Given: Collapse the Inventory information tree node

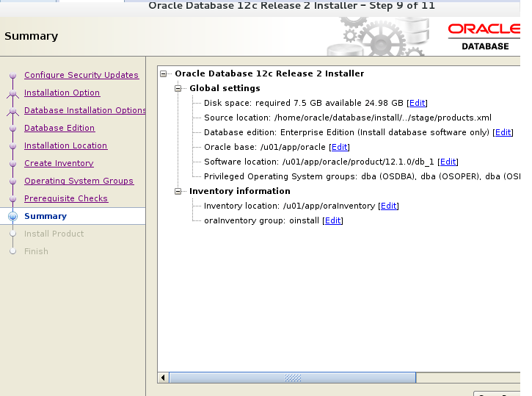Looking at the screenshot, I should [x=178, y=192].
